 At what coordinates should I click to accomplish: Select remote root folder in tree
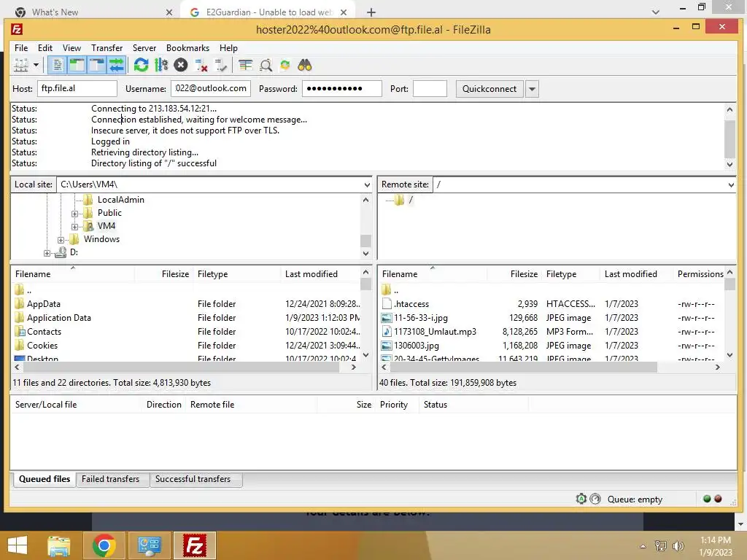coord(410,200)
